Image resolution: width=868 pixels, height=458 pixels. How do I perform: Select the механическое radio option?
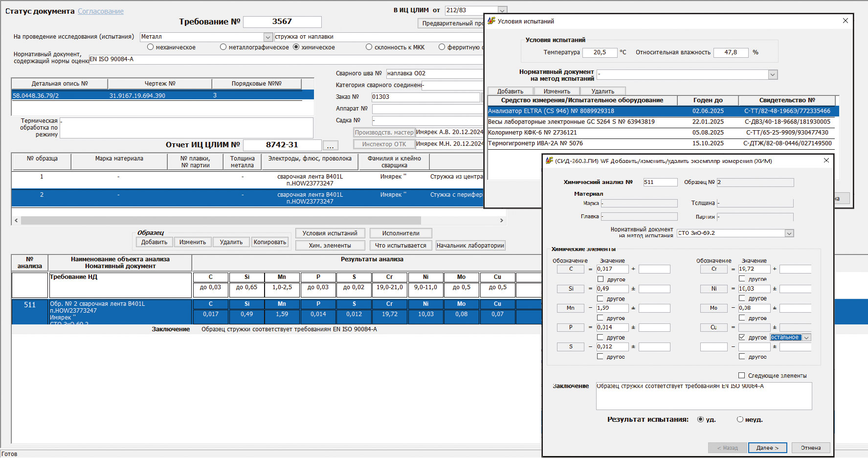151,47
